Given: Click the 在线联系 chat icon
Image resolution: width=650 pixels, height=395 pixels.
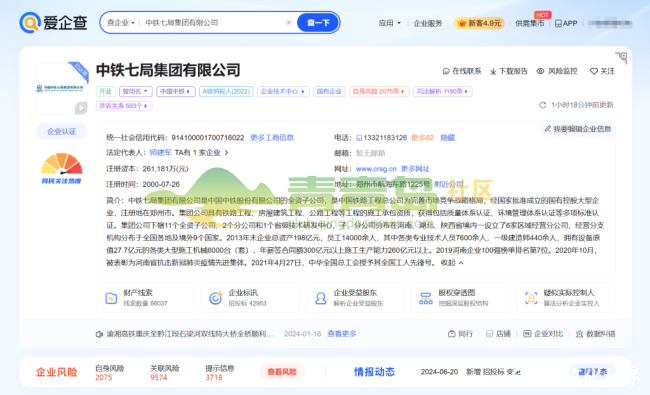Looking at the screenshot, I should click(446, 71).
